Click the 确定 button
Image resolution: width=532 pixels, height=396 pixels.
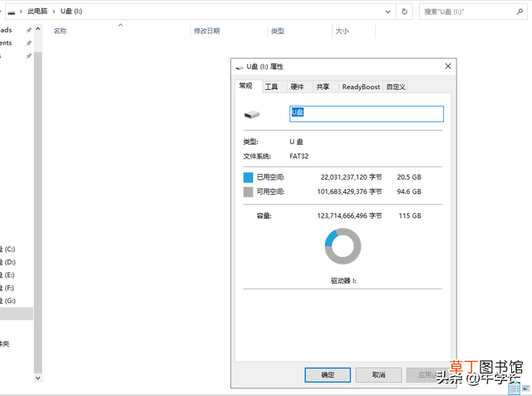tap(328, 374)
